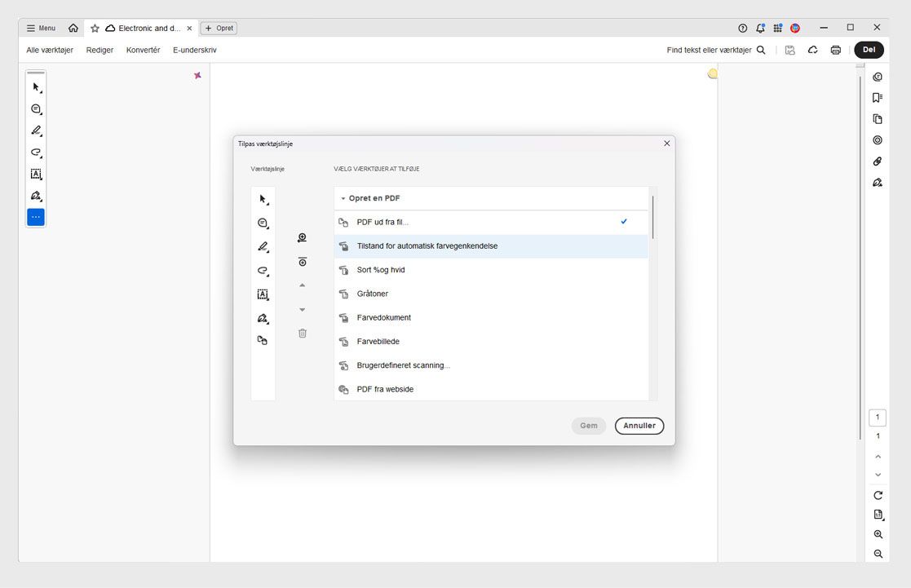Select the arrow Selection tool in left toolbar

coord(36,88)
